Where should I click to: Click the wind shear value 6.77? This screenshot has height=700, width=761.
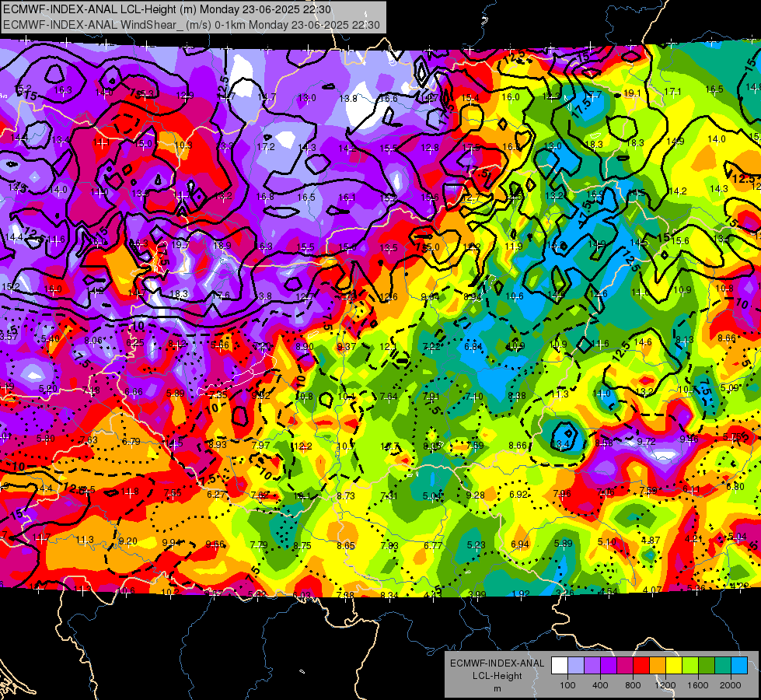[x=432, y=546]
